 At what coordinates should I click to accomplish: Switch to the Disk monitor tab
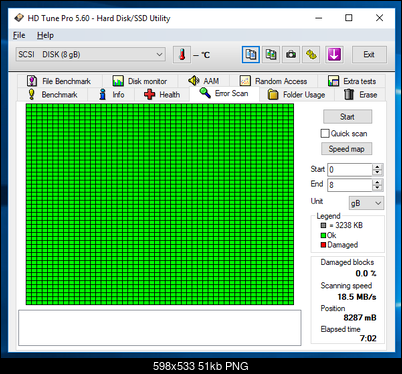tap(140, 81)
